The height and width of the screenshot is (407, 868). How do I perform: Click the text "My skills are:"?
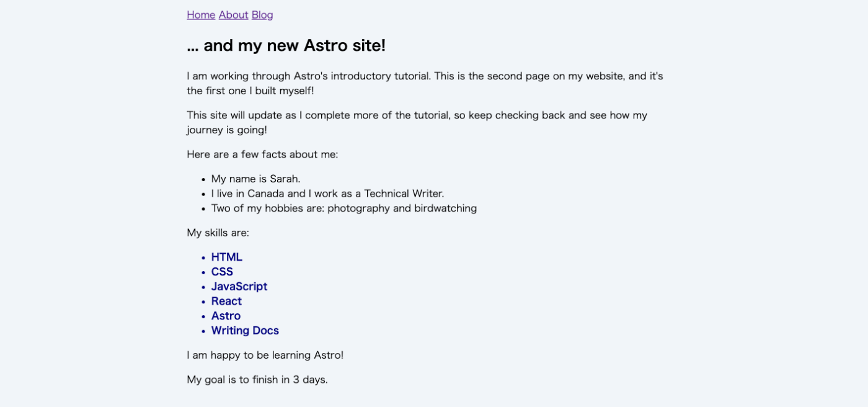[218, 233]
